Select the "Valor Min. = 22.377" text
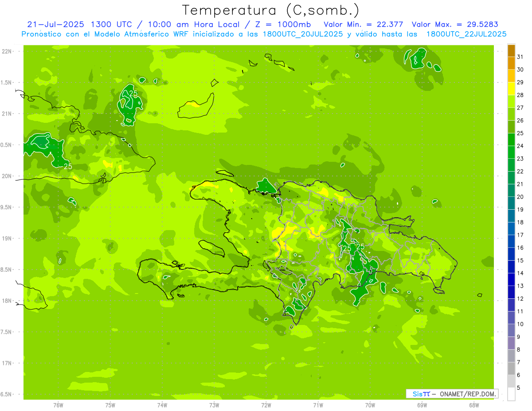 [x=364, y=24]
